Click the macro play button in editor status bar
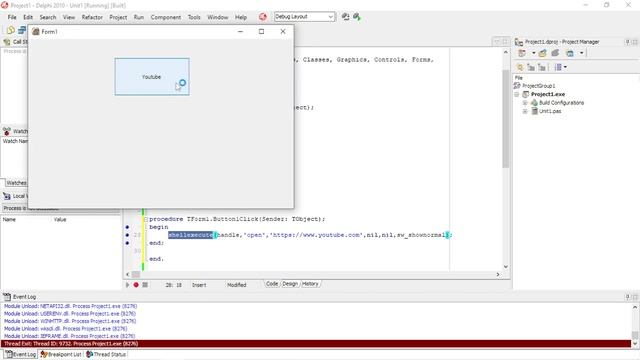Image resolution: width=640 pixels, height=360 pixels. 128,285
